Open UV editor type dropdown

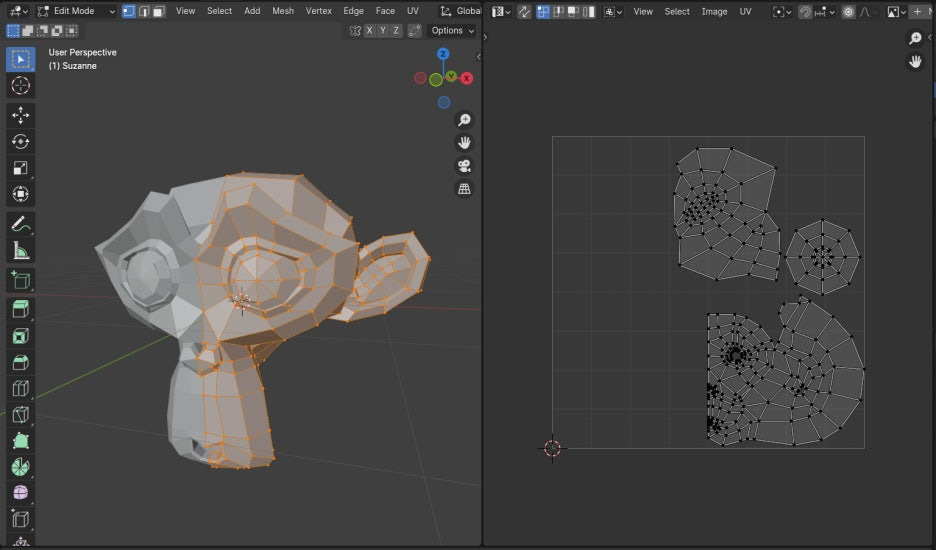501,11
